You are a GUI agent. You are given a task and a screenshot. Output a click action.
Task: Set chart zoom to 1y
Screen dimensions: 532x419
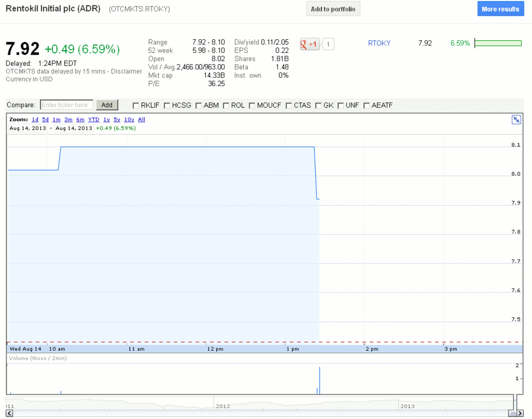point(107,119)
